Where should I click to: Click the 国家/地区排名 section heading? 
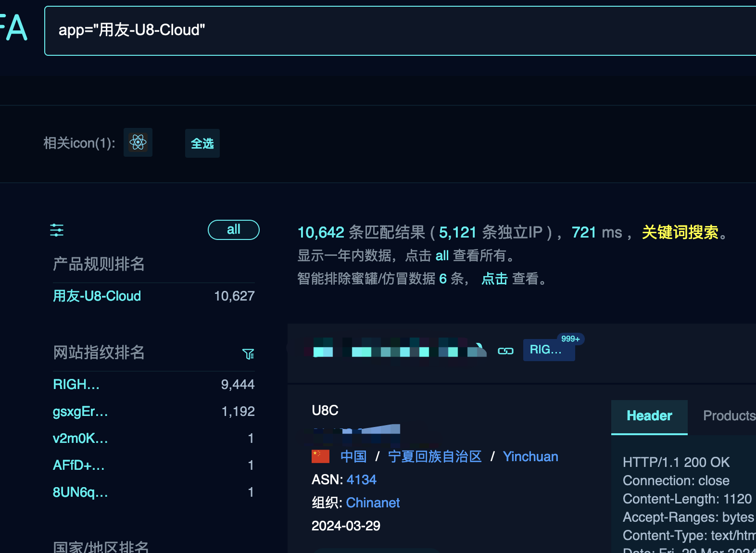(101, 547)
